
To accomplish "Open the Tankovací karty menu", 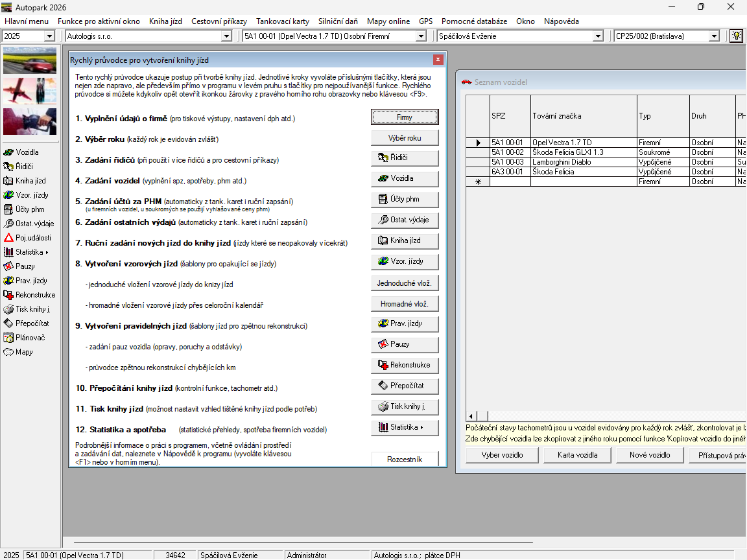I will (x=282, y=21).
